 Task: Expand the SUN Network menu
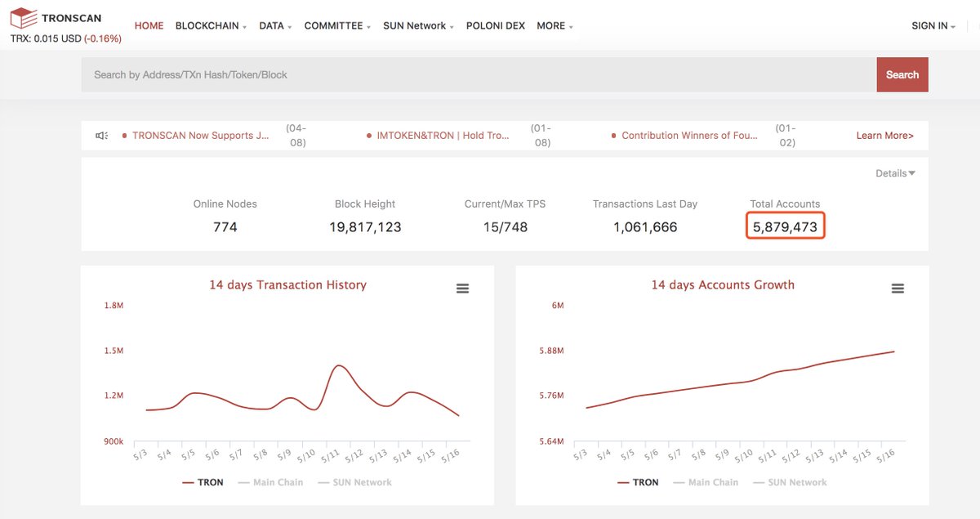tap(418, 25)
